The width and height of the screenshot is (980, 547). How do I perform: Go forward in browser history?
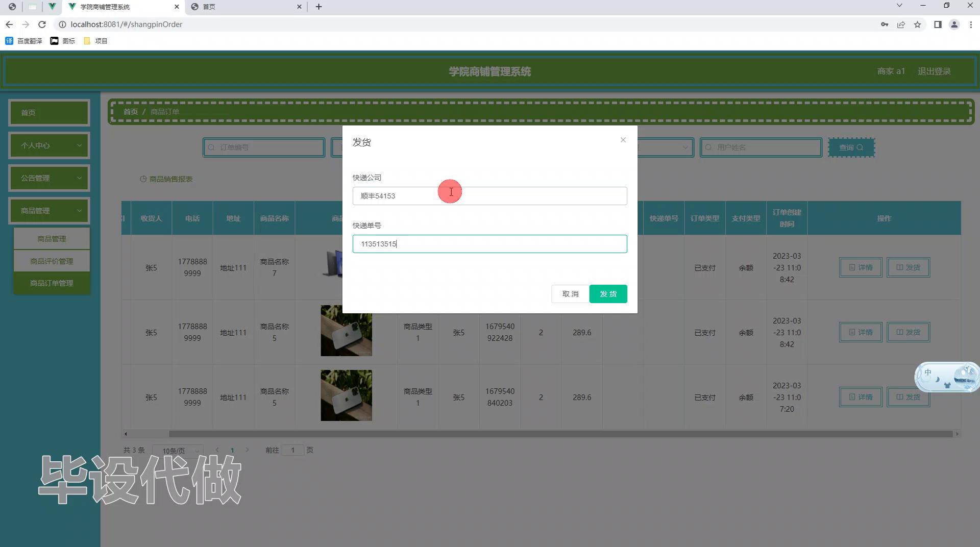click(x=26, y=24)
